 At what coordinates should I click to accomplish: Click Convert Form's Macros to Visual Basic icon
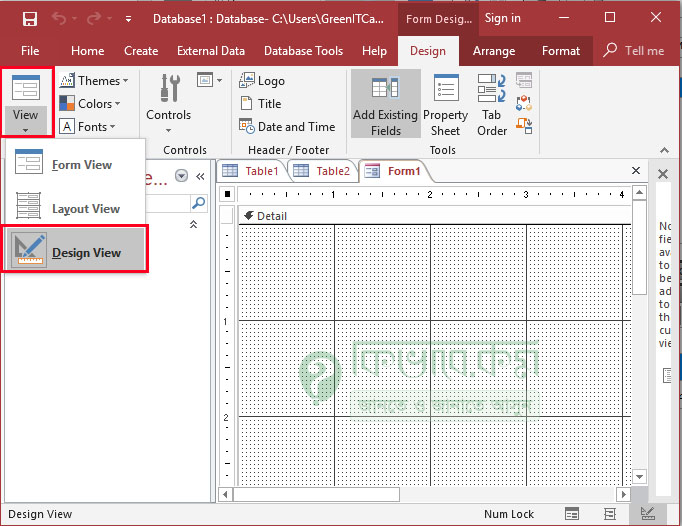524,126
